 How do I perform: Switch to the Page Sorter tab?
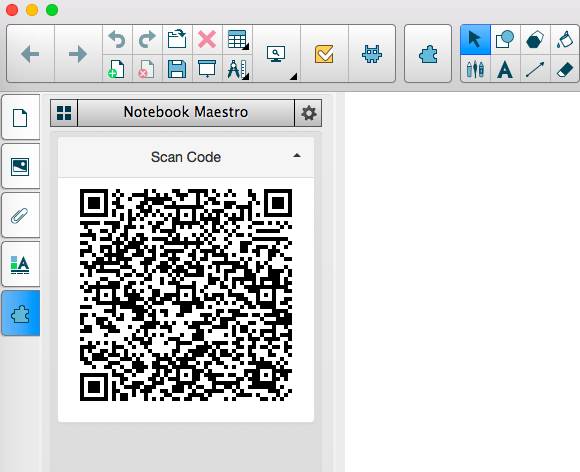[x=20, y=118]
